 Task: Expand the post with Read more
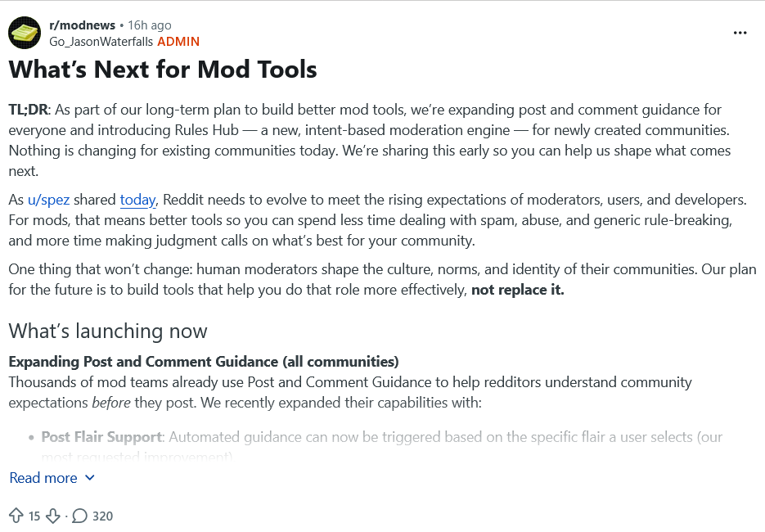[x=43, y=478]
